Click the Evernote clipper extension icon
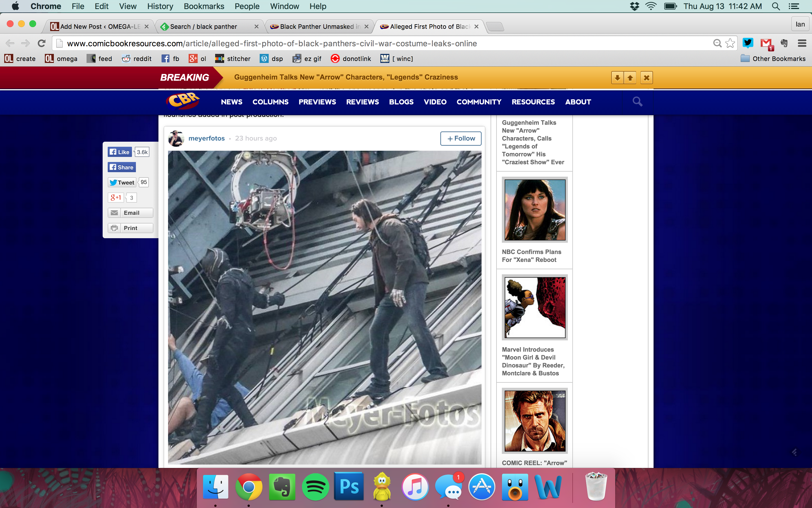This screenshot has height=508, width=812. 784,43
